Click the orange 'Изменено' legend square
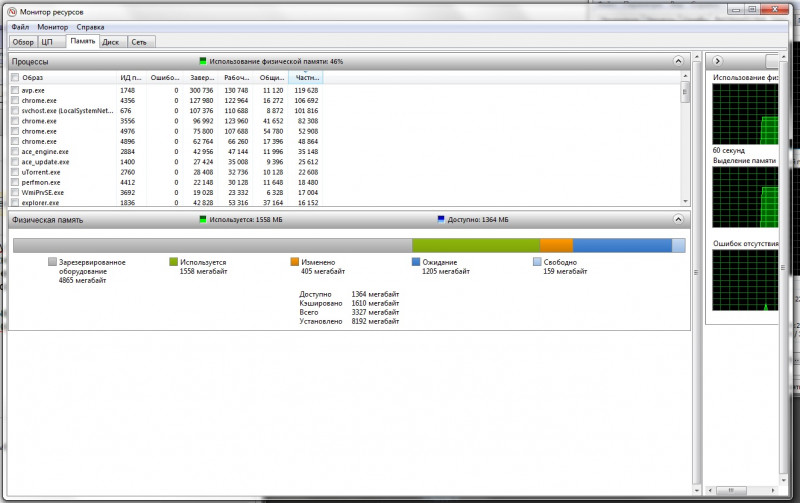 295,262
